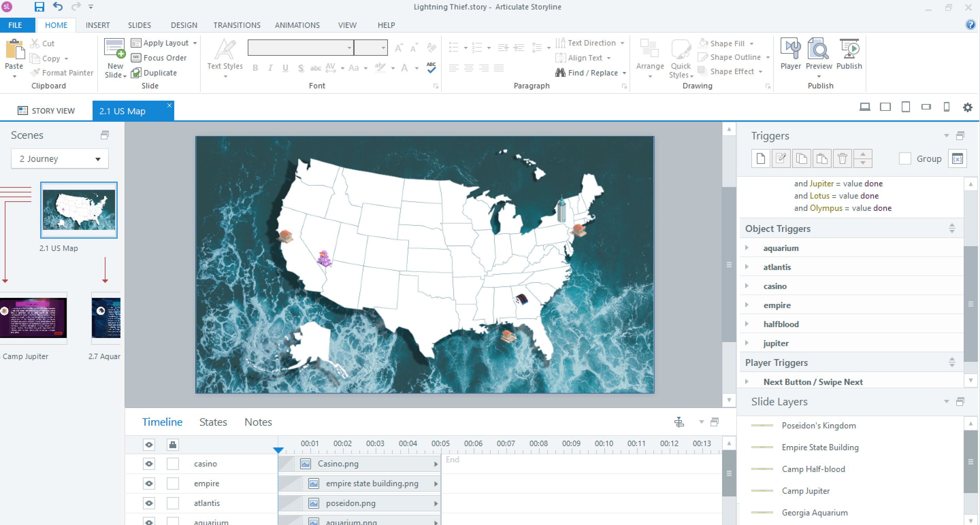The width and height of the screenshot is (980, 525).
Task: Open Shape Outline color options
Action: pyautogui.click(x=734, y=57)
